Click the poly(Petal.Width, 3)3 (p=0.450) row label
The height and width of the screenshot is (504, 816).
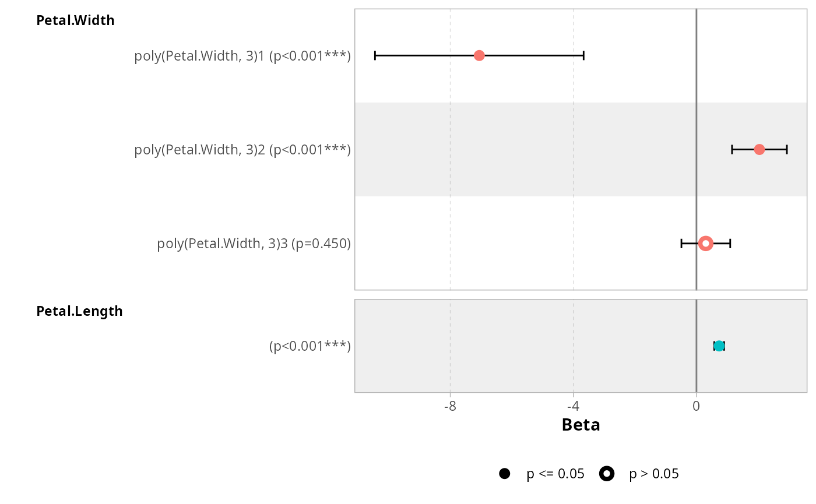coord(254,244)
